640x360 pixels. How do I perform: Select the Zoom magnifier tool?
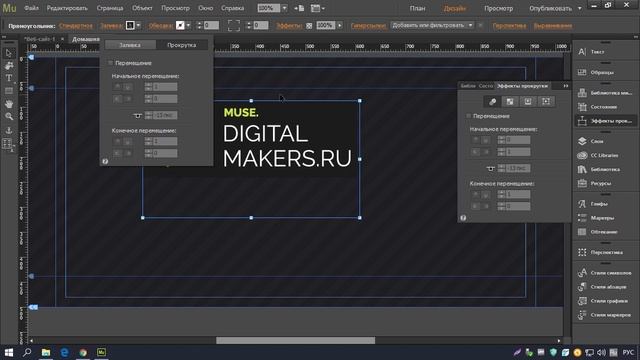click(x=9, y=116)
